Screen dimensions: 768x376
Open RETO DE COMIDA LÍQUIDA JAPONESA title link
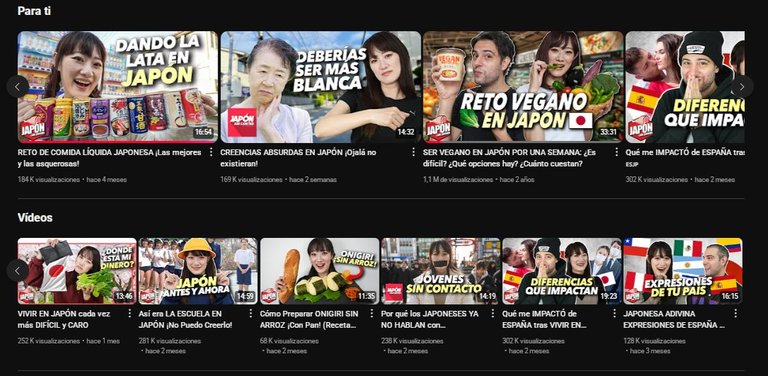(110, 158)
